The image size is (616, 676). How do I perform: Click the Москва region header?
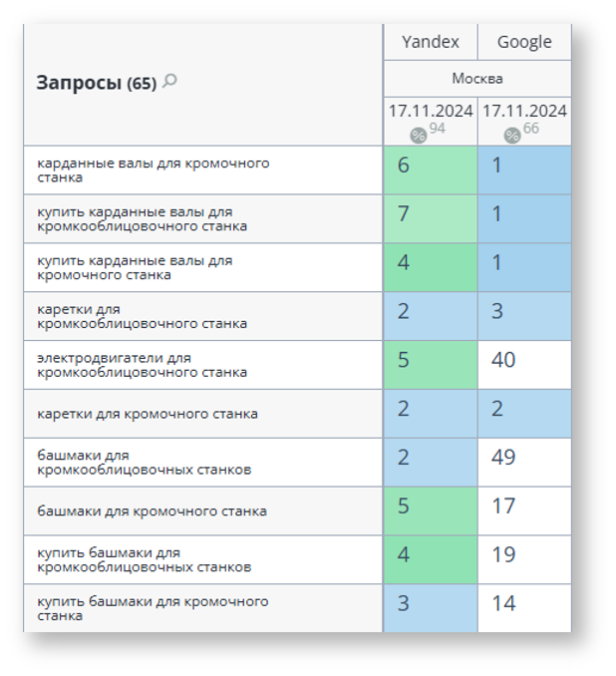pyautogui.click(x=477, y=79)
